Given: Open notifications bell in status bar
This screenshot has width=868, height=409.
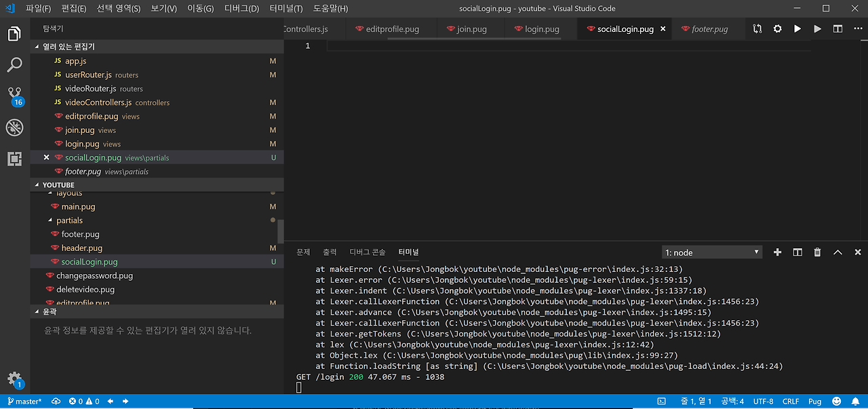Looking at the screenshot, I should 855,402.
